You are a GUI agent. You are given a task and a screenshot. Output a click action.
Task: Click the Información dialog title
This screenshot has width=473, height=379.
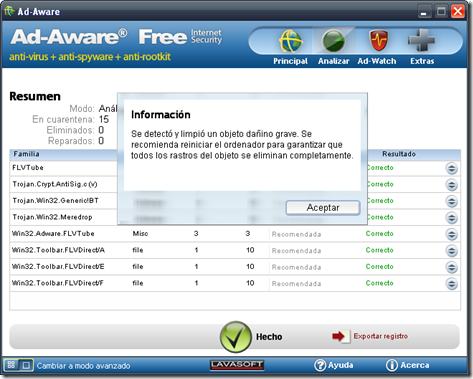[161, 115]
